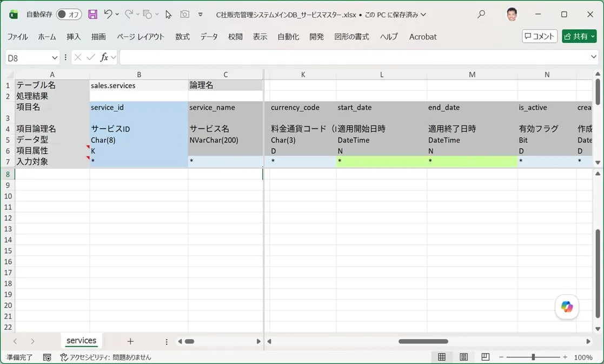
Task: Click the Name Box showing D8
Action: click(28, 58)
